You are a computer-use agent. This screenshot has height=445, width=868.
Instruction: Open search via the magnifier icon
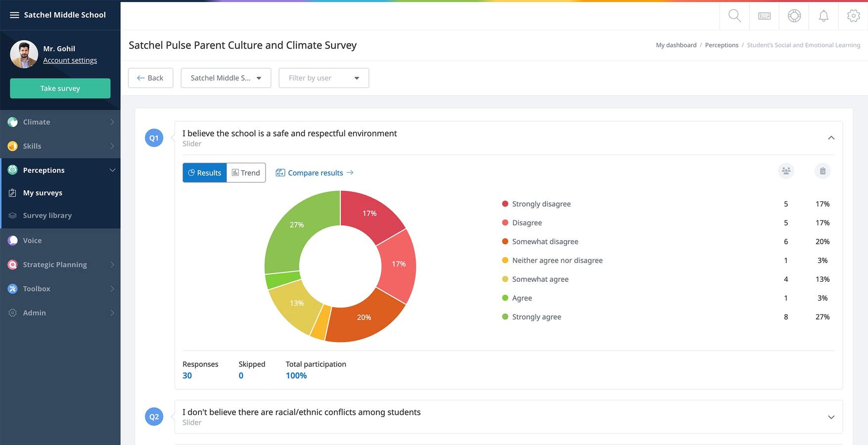[x=734, y=16]
